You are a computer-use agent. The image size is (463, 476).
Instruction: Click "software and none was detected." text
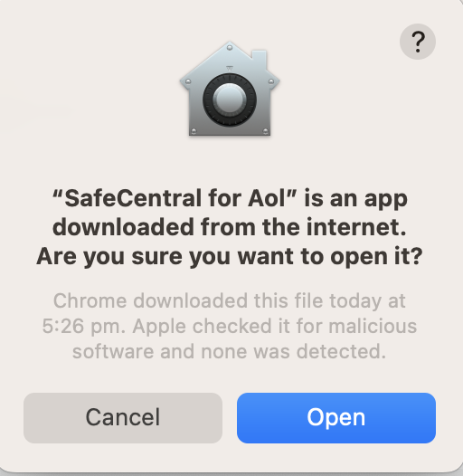[230, 351]
